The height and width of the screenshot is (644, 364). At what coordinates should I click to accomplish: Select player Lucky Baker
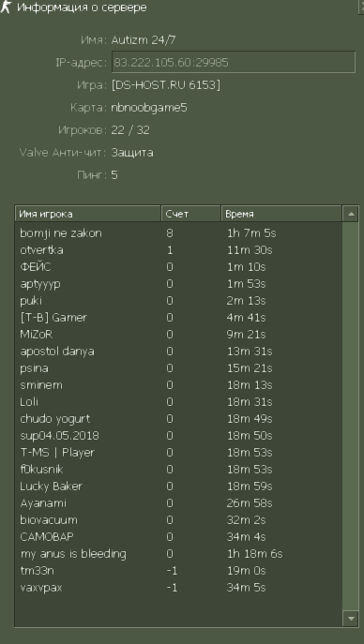click(x=178, y=486)
